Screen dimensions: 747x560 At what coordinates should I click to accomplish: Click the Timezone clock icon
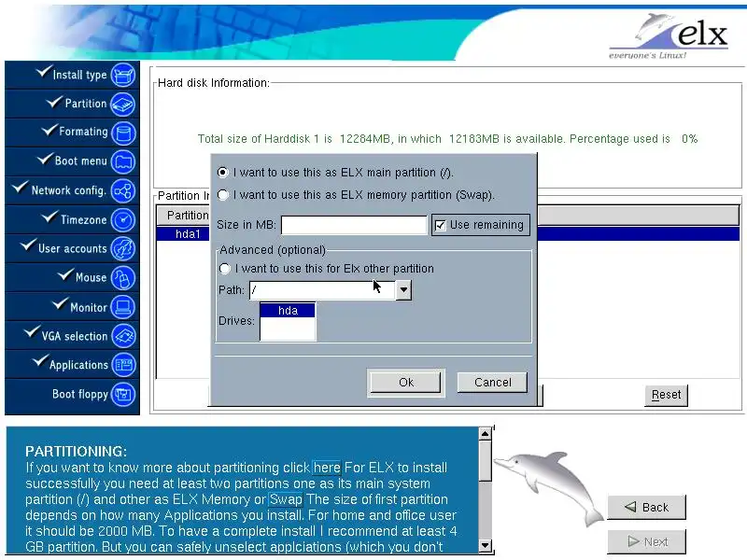[x=123, y=220]
